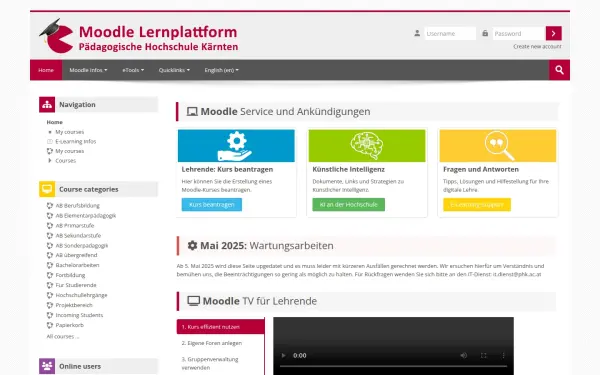The height and width of the screenshot is (375, 600).
Task: Open E-Learning Infos in Navigation
Action: (76, 141)
